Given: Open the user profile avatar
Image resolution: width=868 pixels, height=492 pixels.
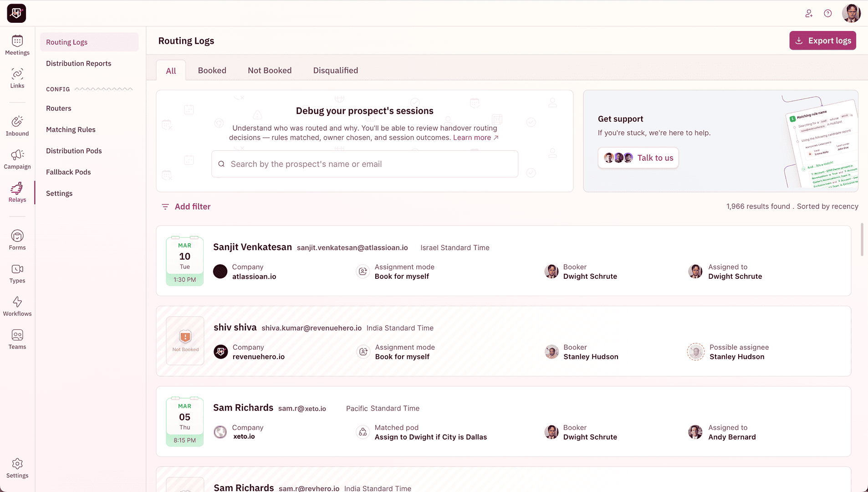Looking at the screenshot, I should pos(851,13).
